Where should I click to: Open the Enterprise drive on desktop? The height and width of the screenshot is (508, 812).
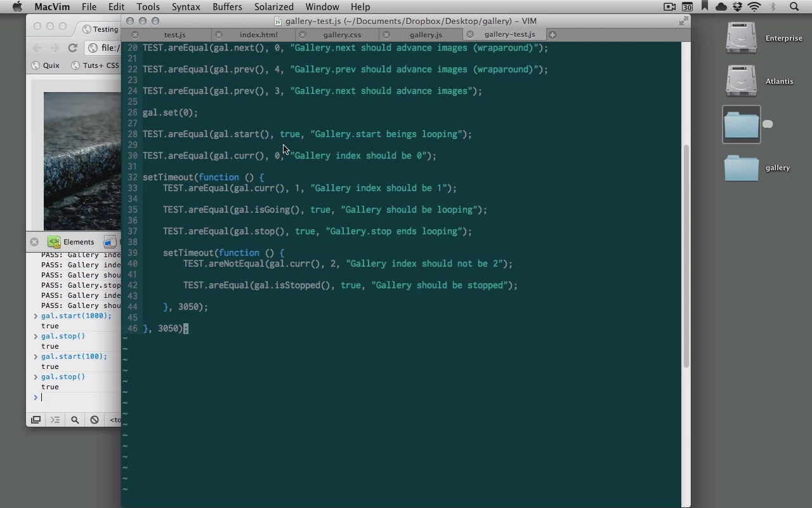point(741,38)
